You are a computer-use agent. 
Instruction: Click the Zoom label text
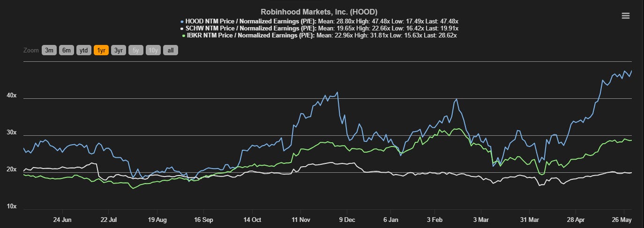tap(30, 50)
